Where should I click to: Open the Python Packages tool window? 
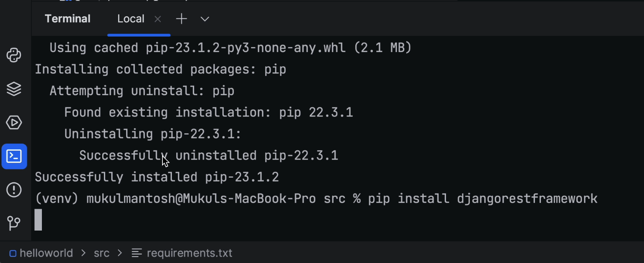(x=14, y=89)
